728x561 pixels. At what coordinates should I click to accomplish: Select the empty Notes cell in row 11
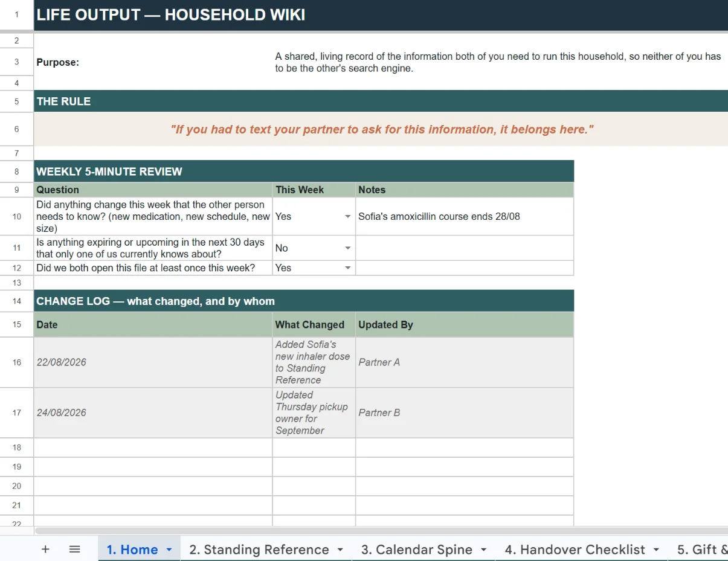tap(465, 248)
